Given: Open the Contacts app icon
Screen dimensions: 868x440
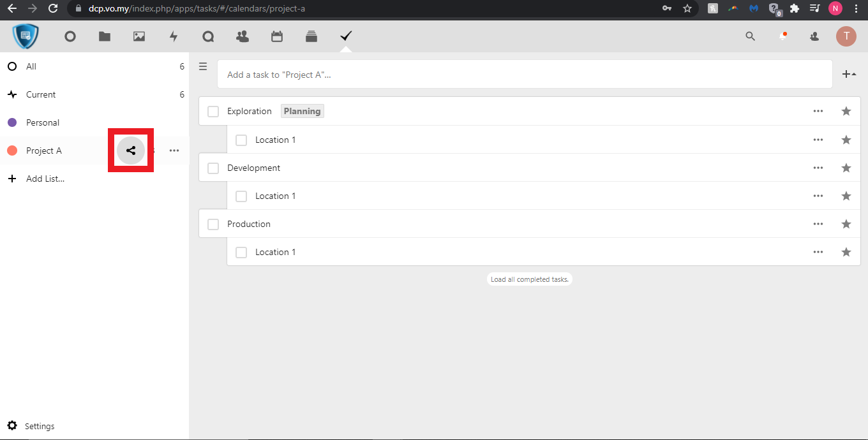Looking at the screenshot, I should click(x=243, y=36).
